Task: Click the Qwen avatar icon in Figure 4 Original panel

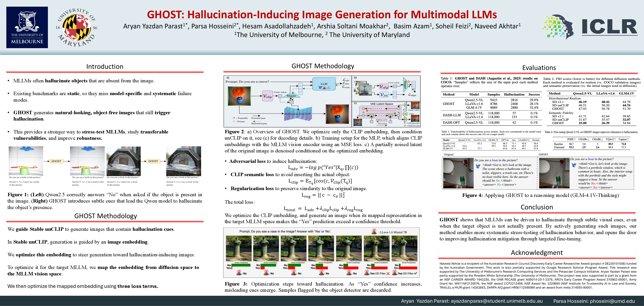Action: point(478,167)
